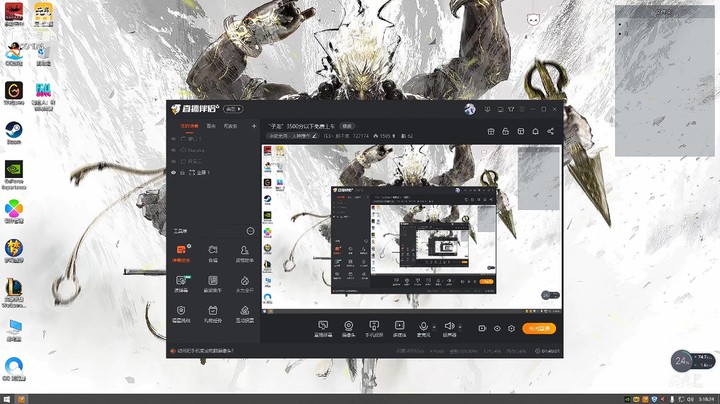Screen dimensions: 720x404
Task: Toggle preview eye icon in bottom toolbar
Action: coord(497,328)
